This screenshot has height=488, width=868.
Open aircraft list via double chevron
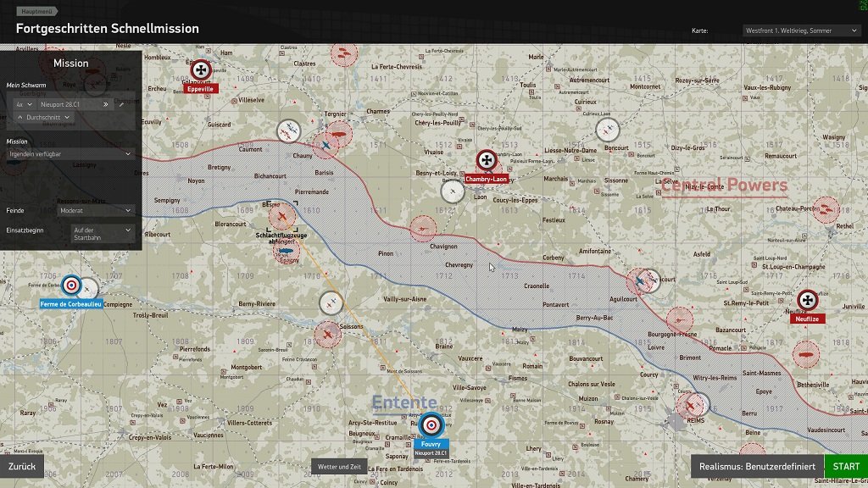(106, 104)
